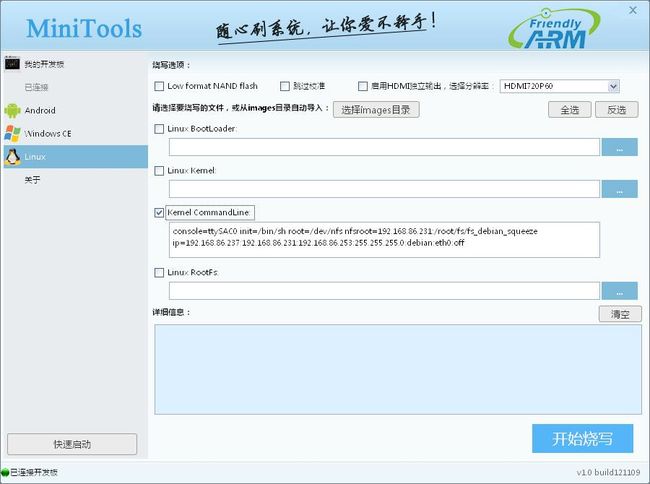Select the 已连接 status entry in the sidebar
The width and height of the screenshot is (650, 484).
tap(75, 87)
